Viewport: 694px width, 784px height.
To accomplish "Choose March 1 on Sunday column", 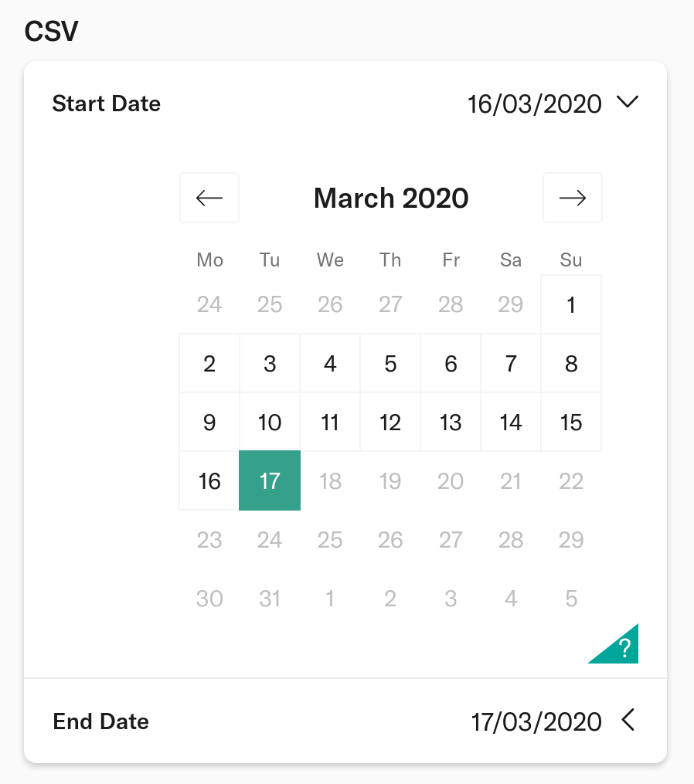I will pyautogui.click(x=571, y=304).
